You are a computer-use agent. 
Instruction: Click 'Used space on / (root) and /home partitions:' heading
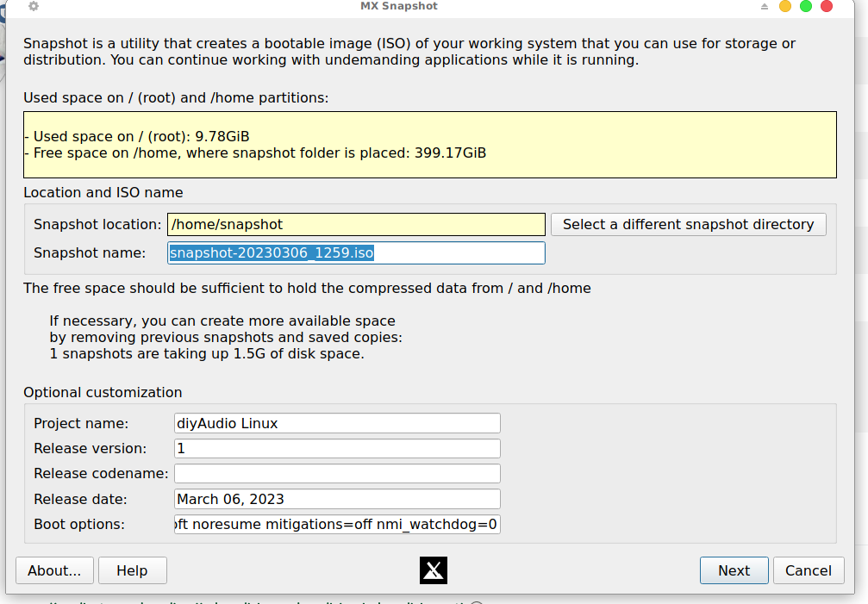click(x=176, y=98)
